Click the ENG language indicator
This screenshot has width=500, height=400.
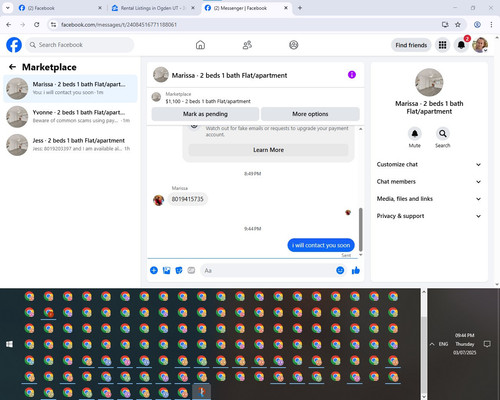pyautogui.click(x=443, y=344)
